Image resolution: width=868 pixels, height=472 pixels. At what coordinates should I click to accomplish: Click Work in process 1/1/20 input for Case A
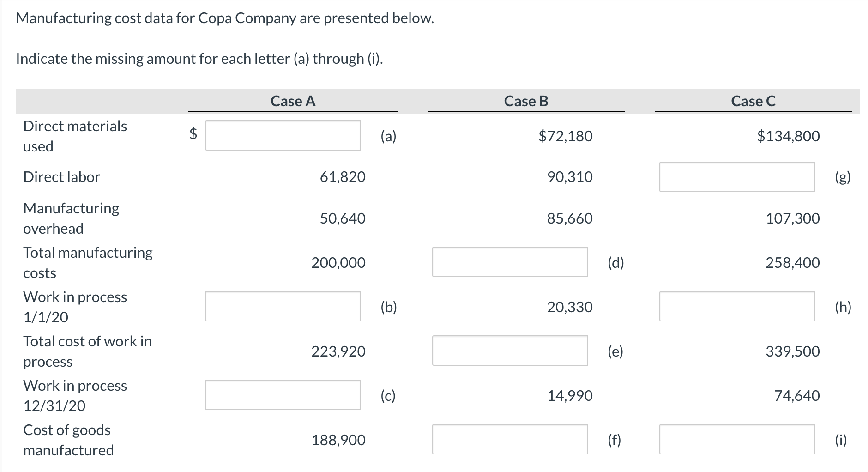pyautogui.click(x=283, y=306)
